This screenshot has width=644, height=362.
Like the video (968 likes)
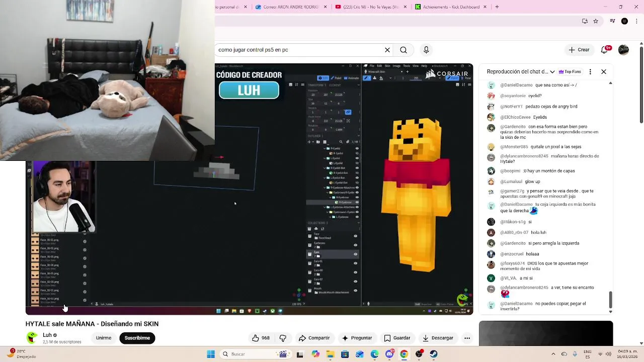pyautogui.click(x=261, y=338)
